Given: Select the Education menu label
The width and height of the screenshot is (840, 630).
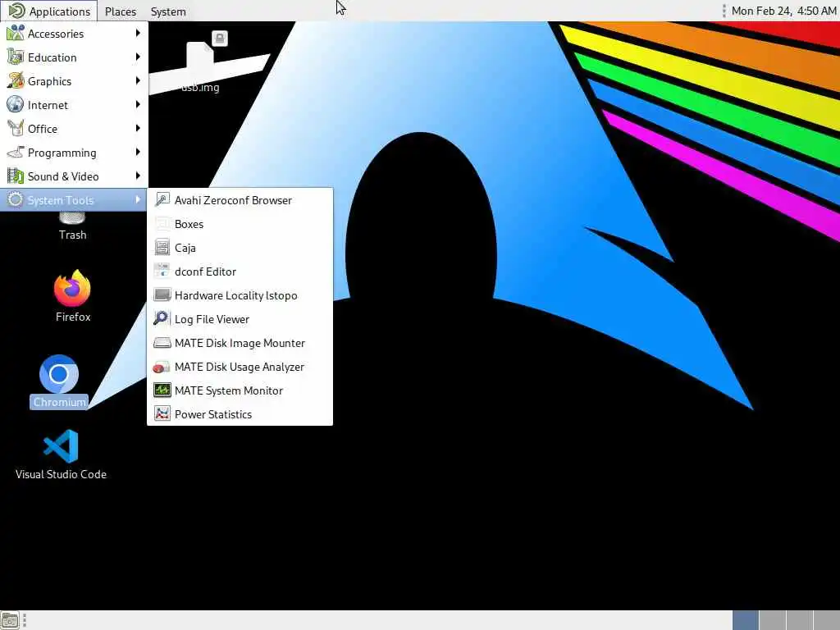Looking at the screenshot, I should (52, 57).
